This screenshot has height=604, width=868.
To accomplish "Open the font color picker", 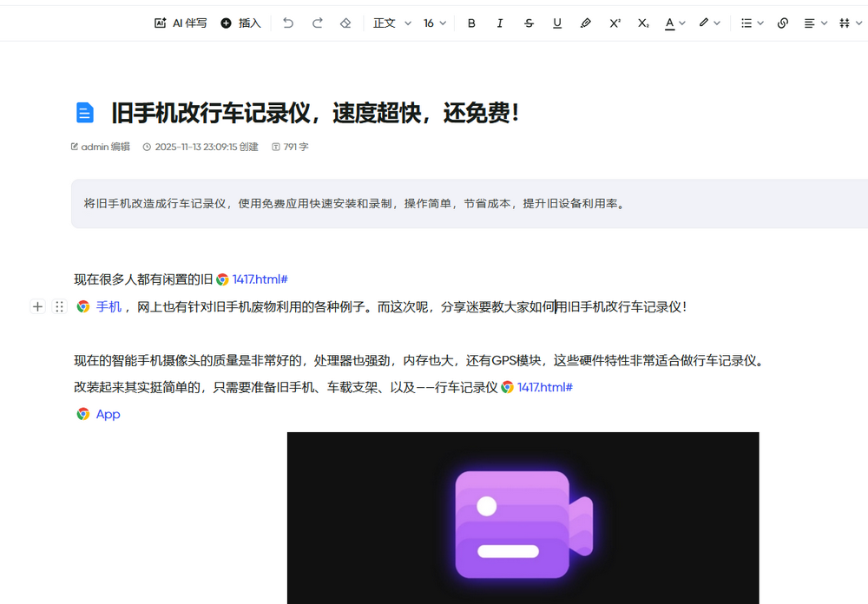I will [675, 23].
